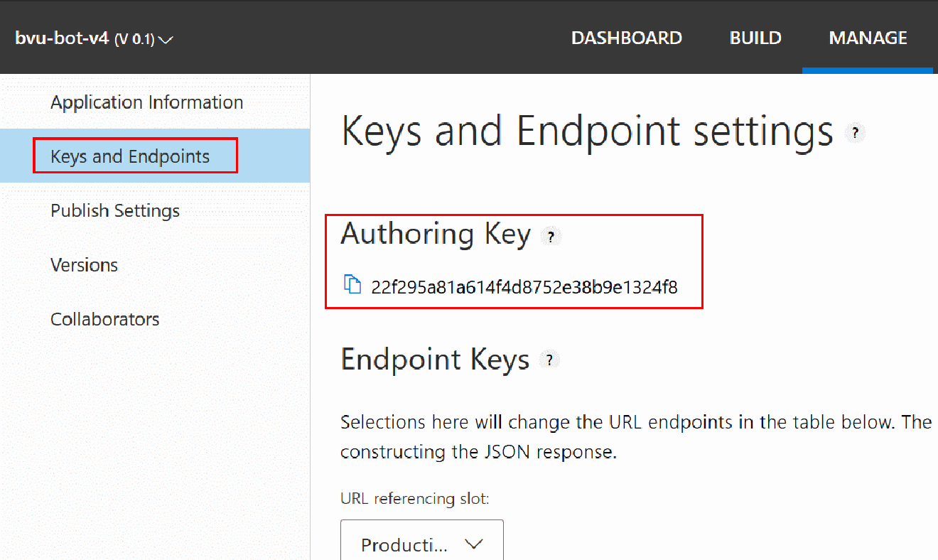The height and width of the screenshot is (560, 938).
Task: Switch to the DASHBOARD tab
Action: pos(626,38)
